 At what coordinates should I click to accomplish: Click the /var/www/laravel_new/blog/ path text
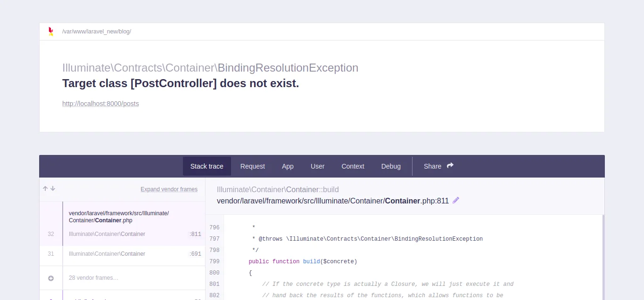pos(97,32)
